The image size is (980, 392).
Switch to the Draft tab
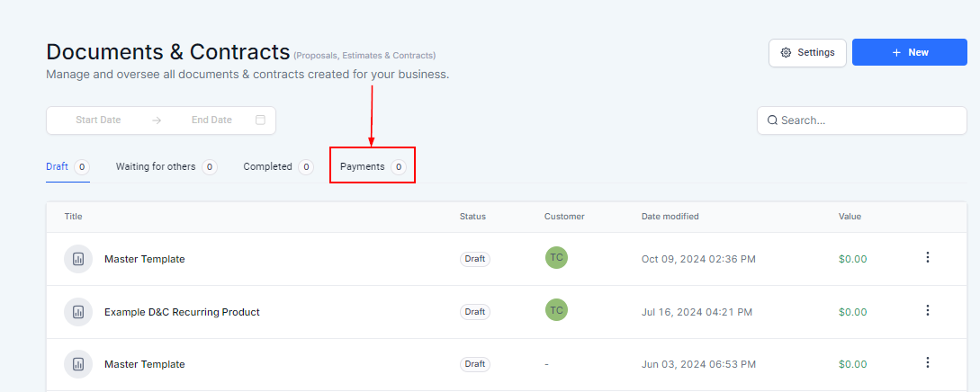(67, 167)
